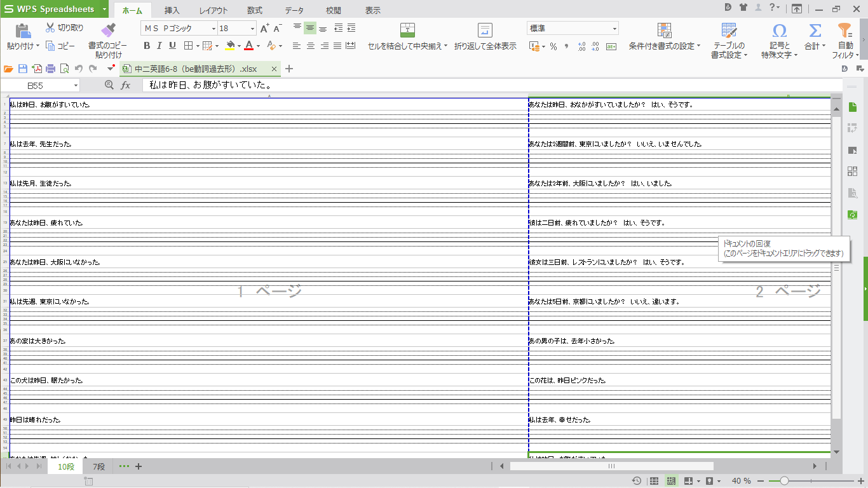Image resolution: width=868 pixels, height=488 pixels.
Task: Close the 中二英語6-8 document tab
Action: [274, 69]
